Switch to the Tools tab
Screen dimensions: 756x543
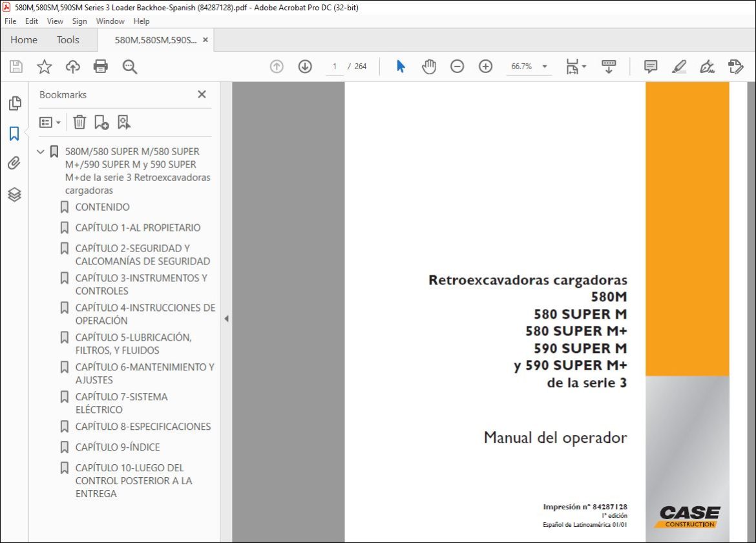click(x=67, y=40)
